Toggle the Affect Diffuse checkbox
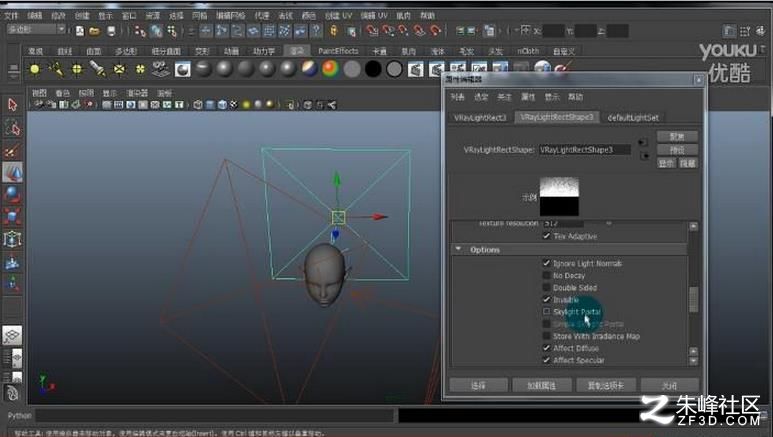 coord(546,348)
